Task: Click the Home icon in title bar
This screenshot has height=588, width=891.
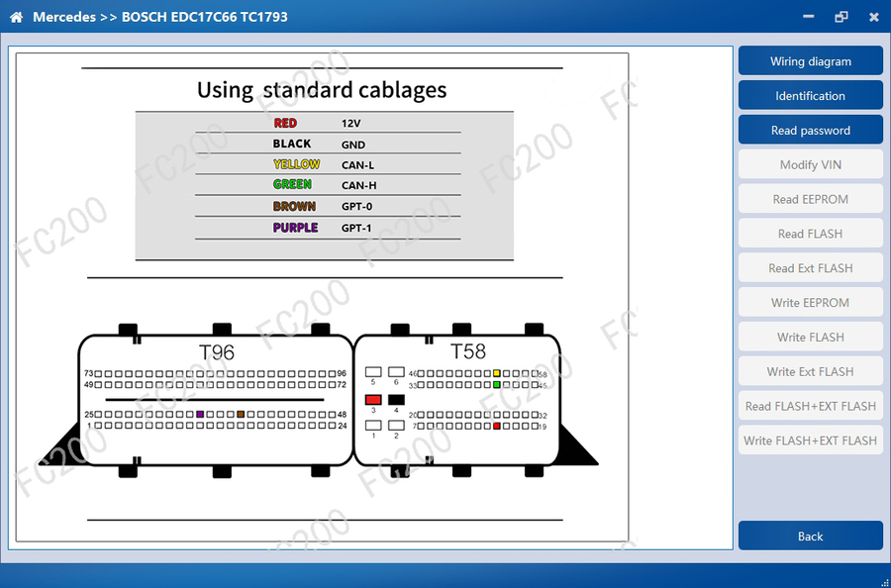Action: pyautogui.click(x=16, y=17)
